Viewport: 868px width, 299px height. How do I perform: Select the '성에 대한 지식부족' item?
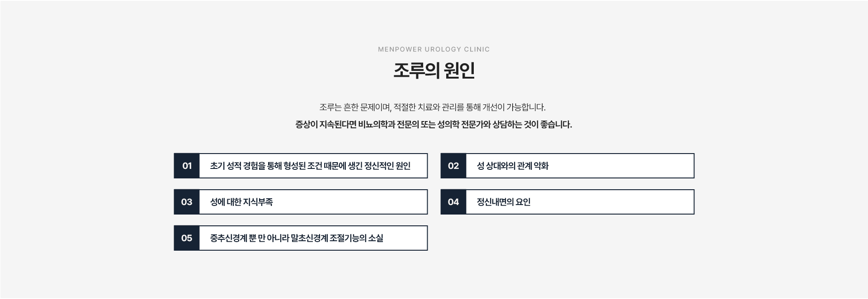pos(301,202)
